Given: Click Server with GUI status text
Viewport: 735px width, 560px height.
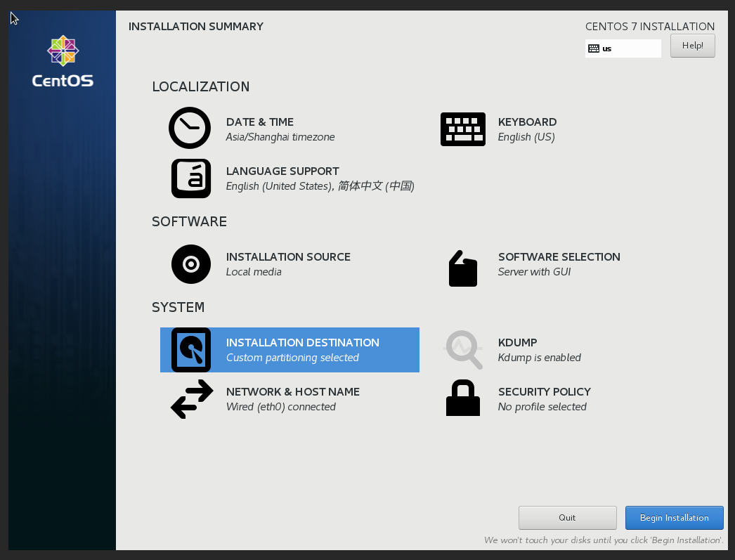Looking at the screenshot, I should (x=534, y=272).
